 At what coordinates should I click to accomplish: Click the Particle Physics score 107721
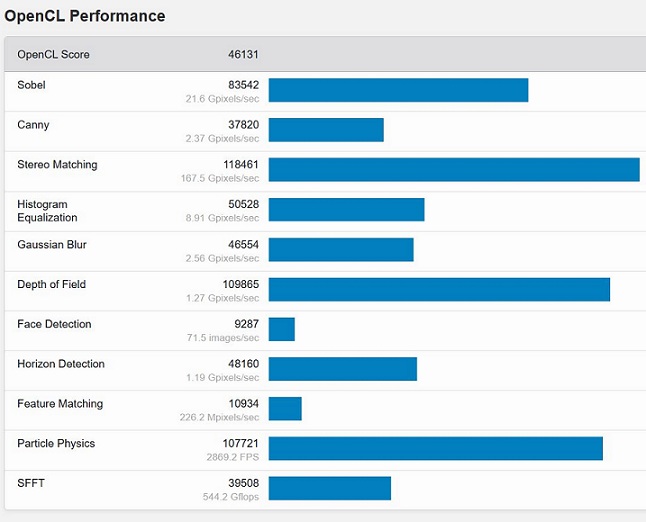click(241, 443)
